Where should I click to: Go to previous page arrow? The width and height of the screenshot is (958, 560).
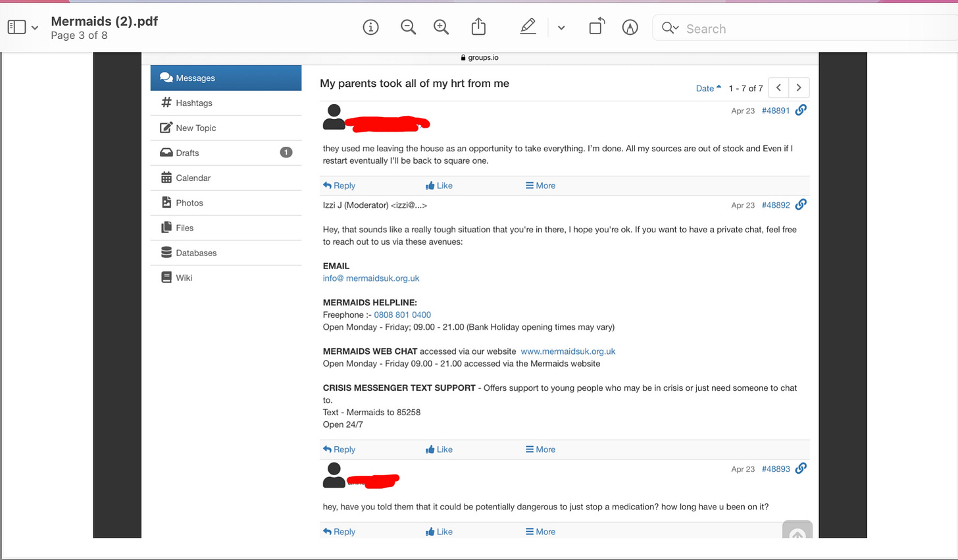(x=778, y=88)
